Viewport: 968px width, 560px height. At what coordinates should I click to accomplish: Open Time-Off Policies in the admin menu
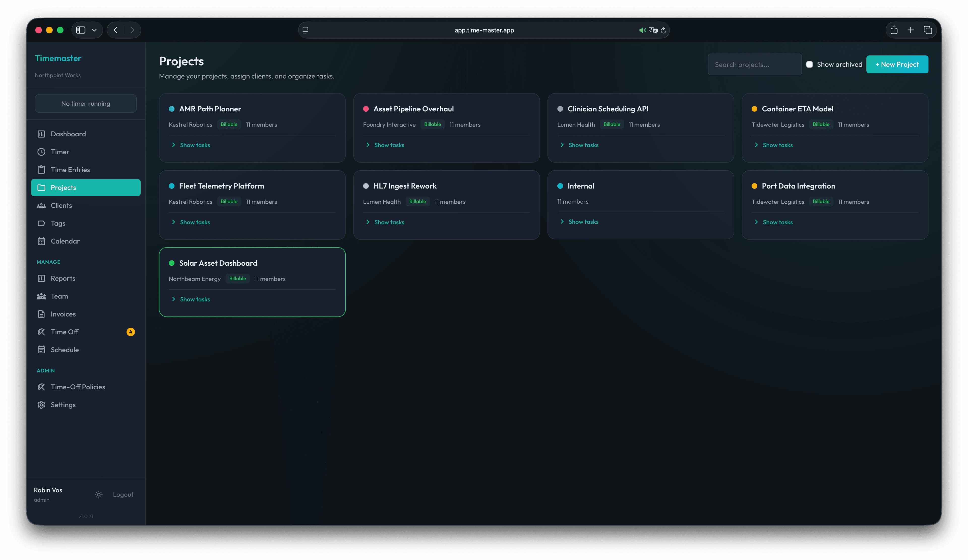[x=86, y=387]
